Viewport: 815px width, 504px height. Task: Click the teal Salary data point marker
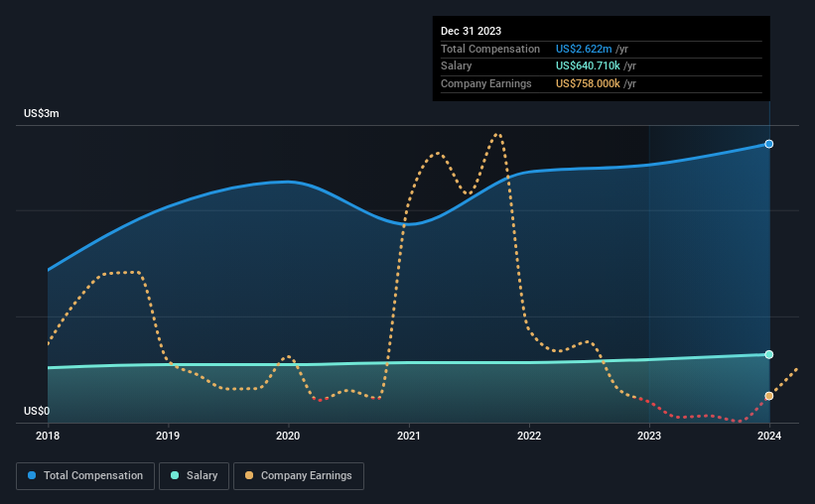click(x=768, y=354)
